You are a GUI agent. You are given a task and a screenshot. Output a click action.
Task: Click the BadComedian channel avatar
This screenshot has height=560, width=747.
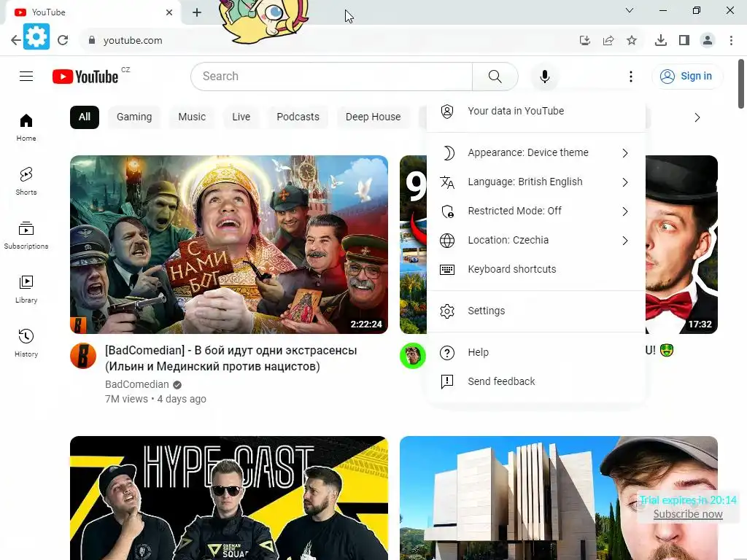pyautogui.click(x=83, y=356)
